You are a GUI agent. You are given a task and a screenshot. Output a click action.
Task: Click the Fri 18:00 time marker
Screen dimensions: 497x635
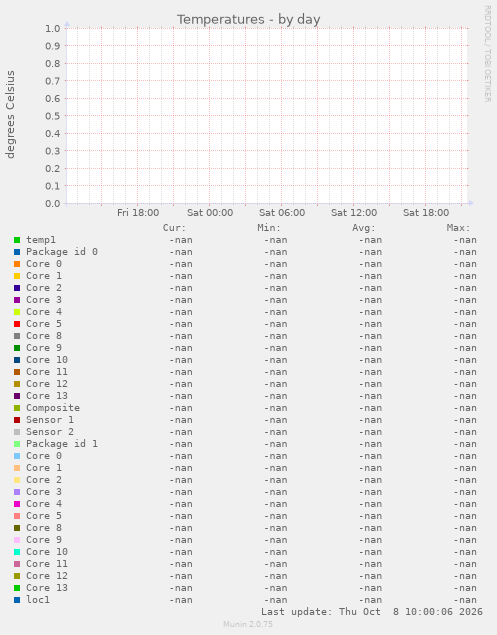[138, 213]
